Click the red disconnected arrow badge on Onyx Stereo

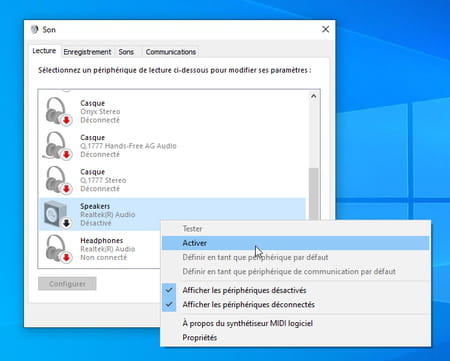(x=67, y=120)
